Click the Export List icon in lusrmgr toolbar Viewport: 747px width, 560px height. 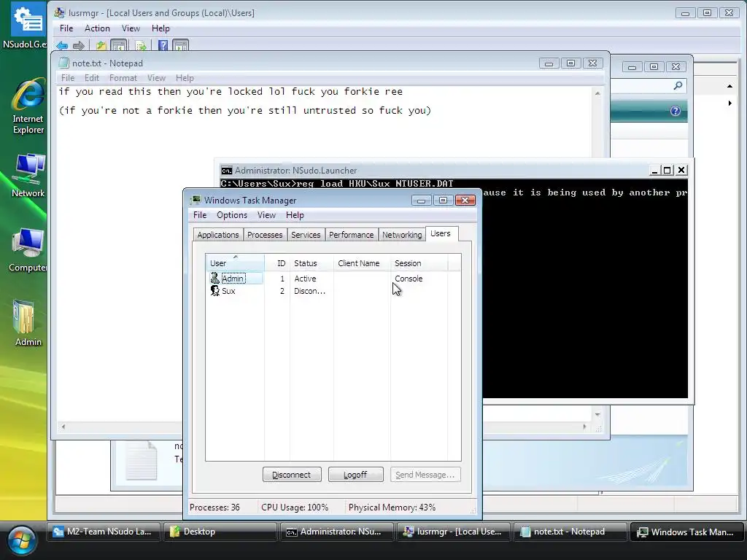pyautogui.click(x=141, y=46)
